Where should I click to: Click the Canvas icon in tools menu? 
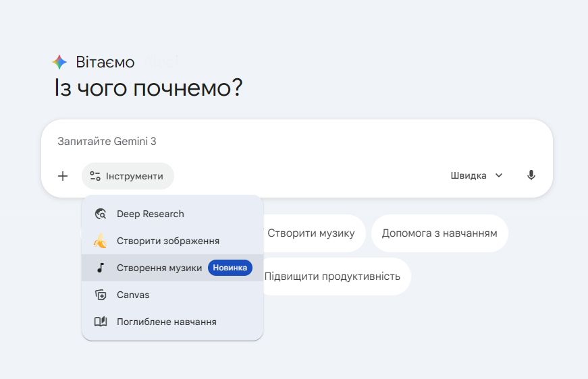point(101,295)
